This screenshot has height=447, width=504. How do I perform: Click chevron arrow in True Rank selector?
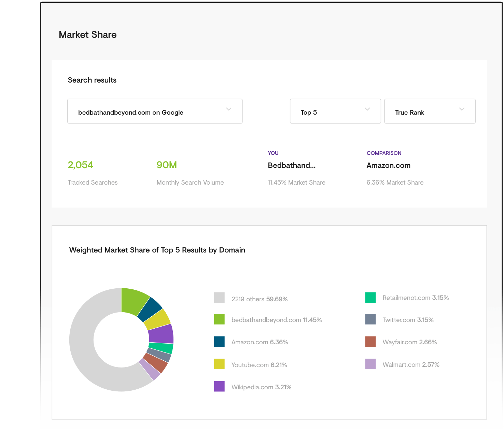click(x=462, y=109)
